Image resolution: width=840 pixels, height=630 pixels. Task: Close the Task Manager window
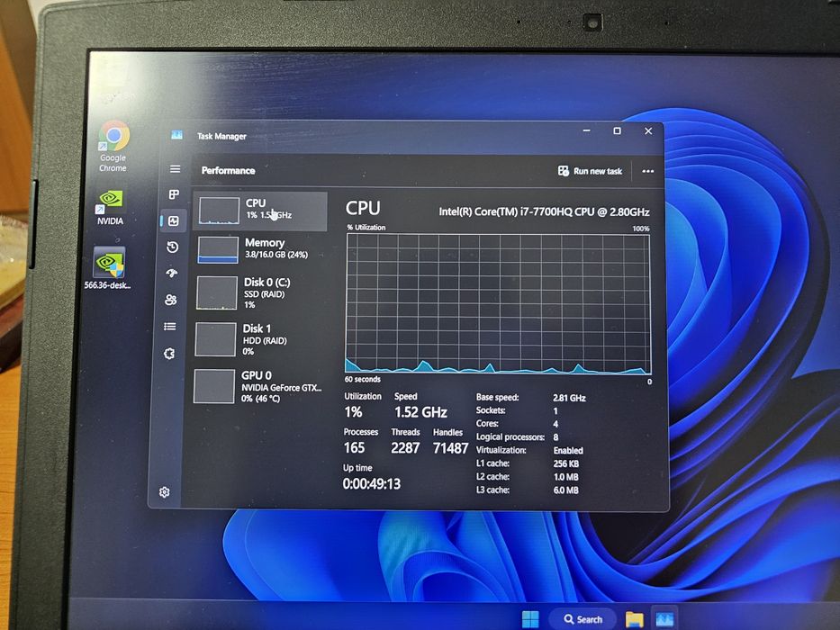tap(648, 130)
